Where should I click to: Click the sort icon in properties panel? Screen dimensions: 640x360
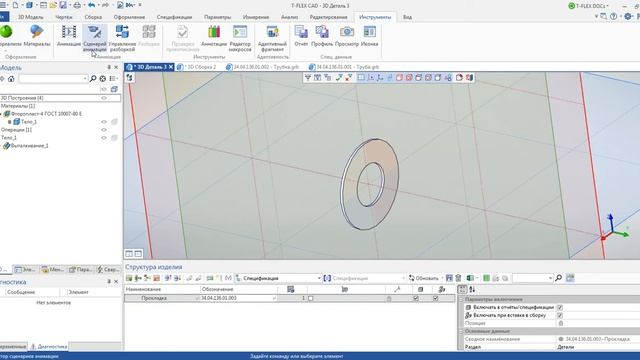point(472,289)
